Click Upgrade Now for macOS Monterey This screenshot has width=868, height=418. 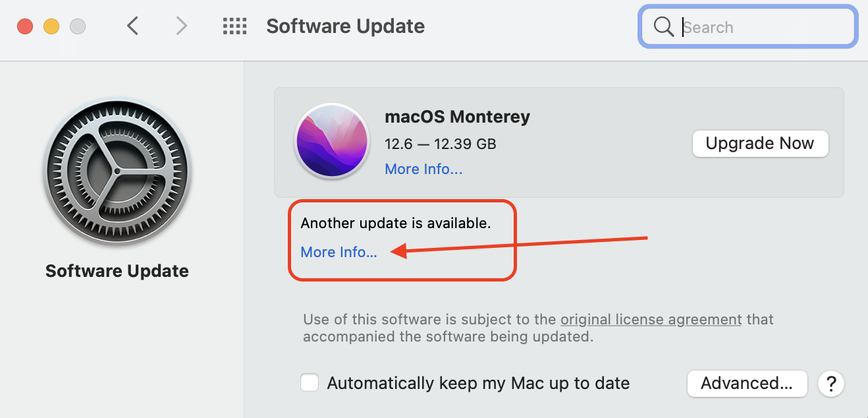coord(760,143)
